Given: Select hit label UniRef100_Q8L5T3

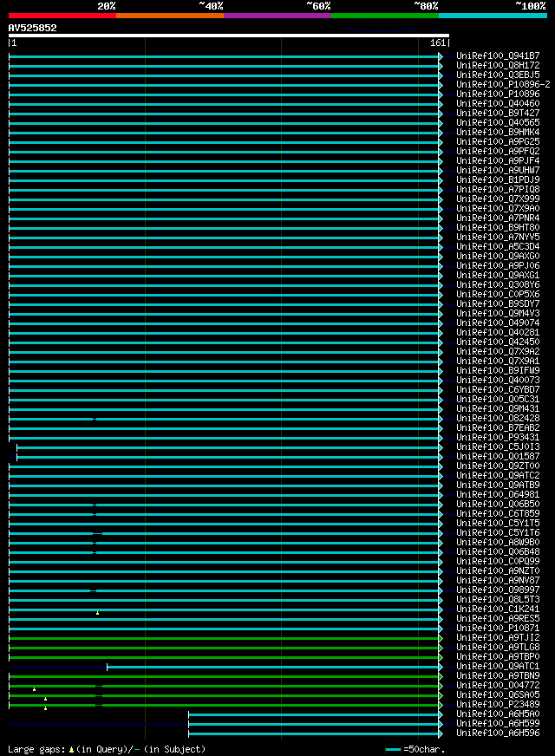Looking at the screenshot, I should [x=498, y=599].
